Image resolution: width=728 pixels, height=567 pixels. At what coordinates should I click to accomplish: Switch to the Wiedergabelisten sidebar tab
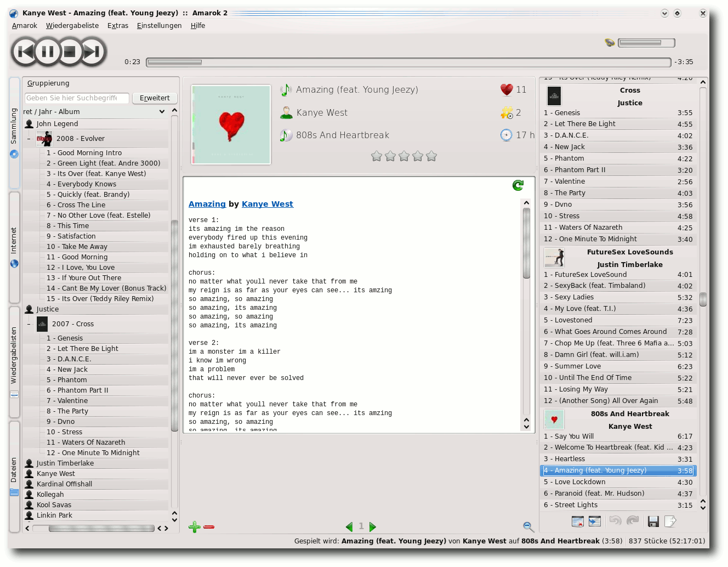pyautogui.click(x=14, y=362)
